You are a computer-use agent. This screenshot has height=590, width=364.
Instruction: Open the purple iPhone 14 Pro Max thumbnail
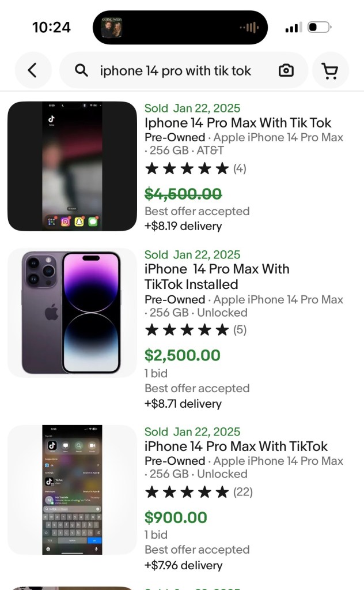(x=72, y=313)
